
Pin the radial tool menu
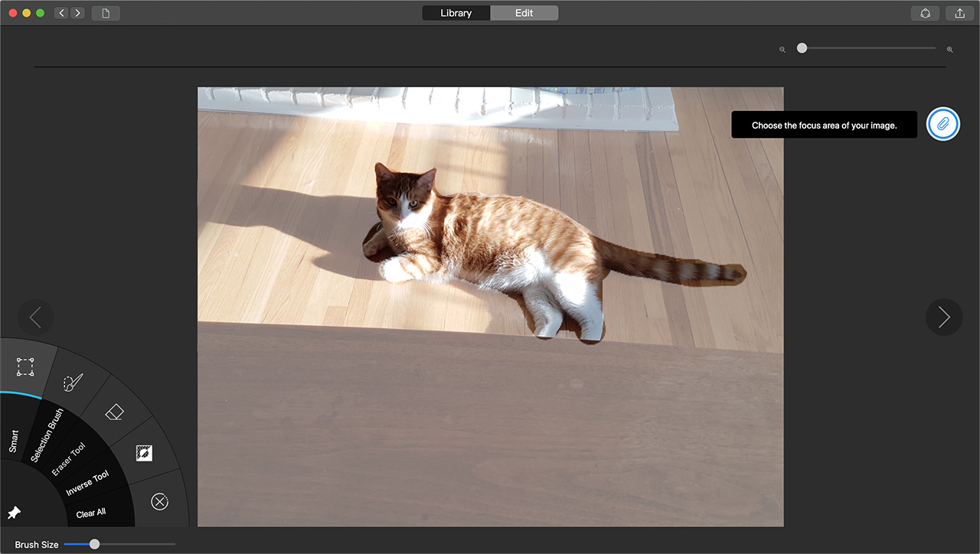pyautogui.click(x=14, y=513)
